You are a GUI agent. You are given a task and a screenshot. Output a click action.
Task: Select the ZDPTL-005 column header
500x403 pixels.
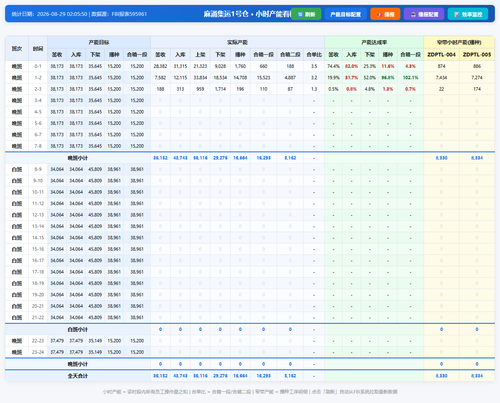point(477,54)
